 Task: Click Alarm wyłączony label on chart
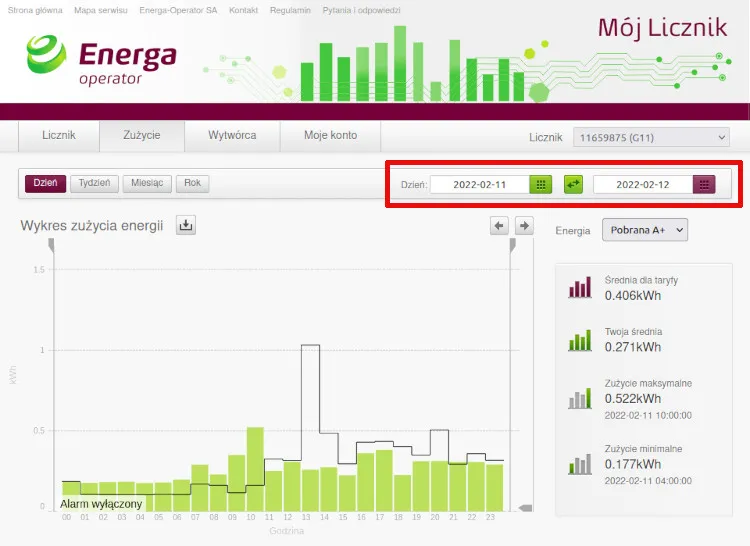[x=101, y=504]
